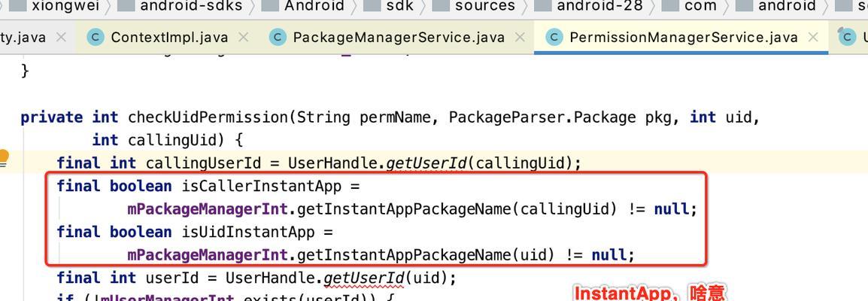Click the yellow intention lightbulb icon
Viewport: 868px width, 301px height.
(x=3, y=158)
